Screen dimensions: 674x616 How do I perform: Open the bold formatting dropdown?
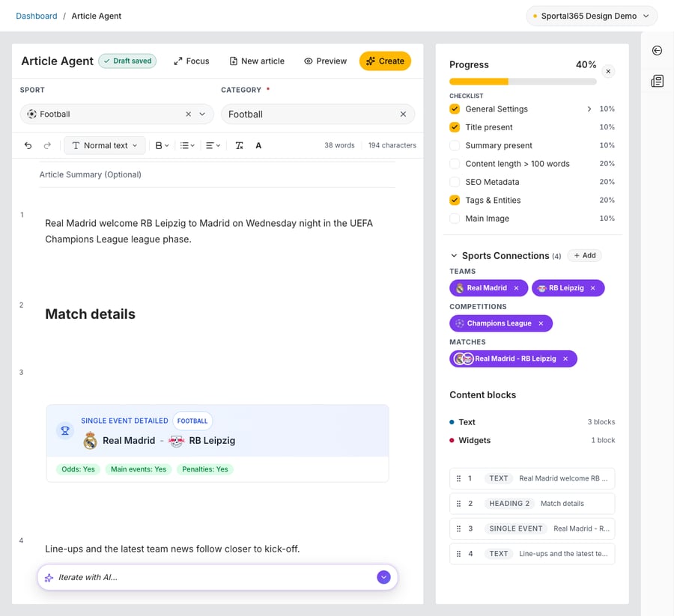[162, 146]
